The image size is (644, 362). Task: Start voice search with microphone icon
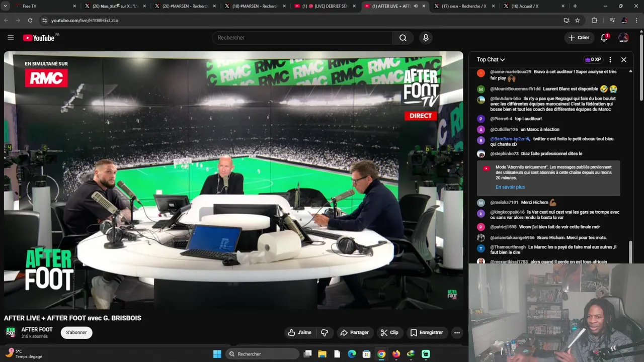(x=426, y=38)
